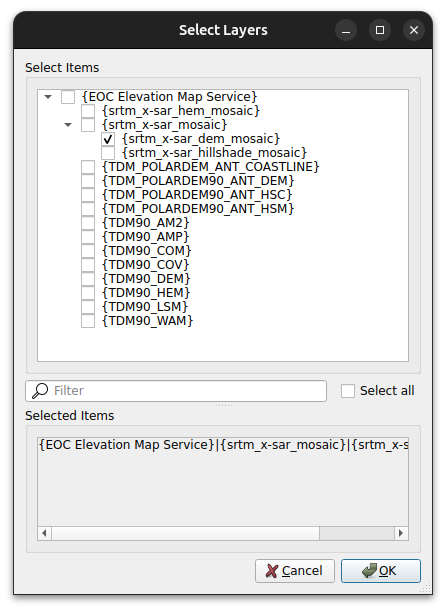Uncheck the srtm_x-sar_dem_mosaic layer
Viewport: 446px width, 611px height.
click(108, 139)
